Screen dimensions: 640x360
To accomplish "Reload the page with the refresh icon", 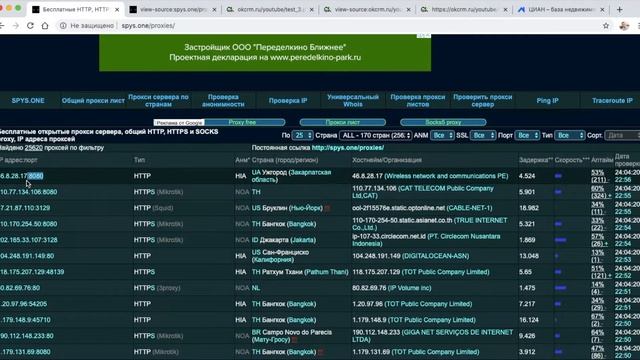I will coord(30,26).
